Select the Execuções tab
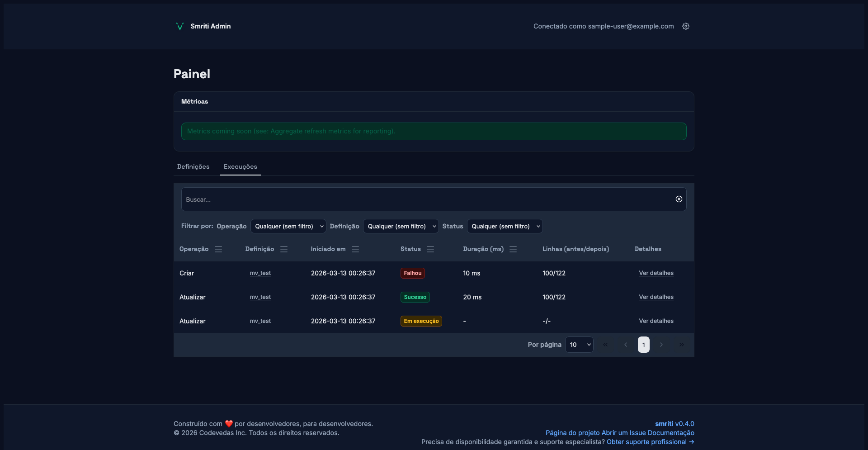 (x=240, y=166)
